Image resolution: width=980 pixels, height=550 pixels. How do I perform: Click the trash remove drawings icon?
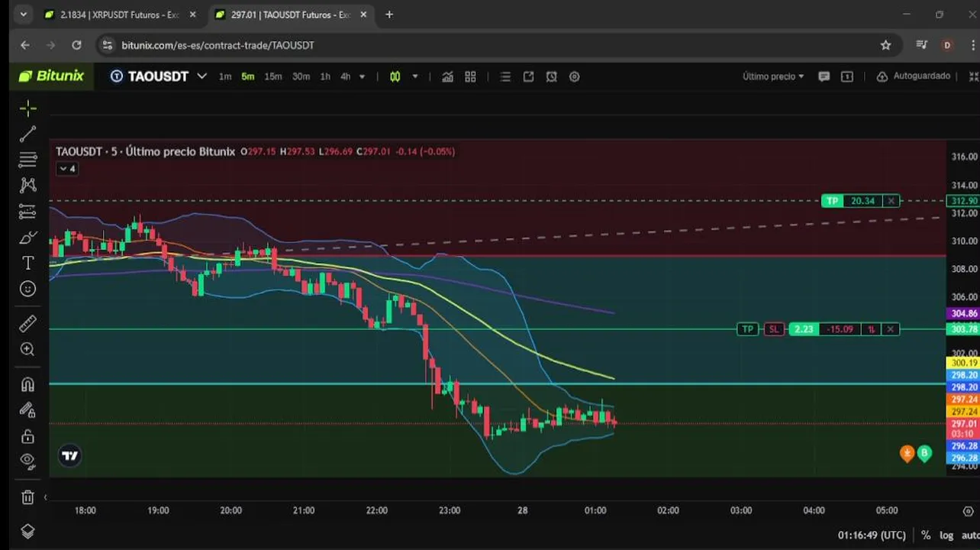(27, 497)
